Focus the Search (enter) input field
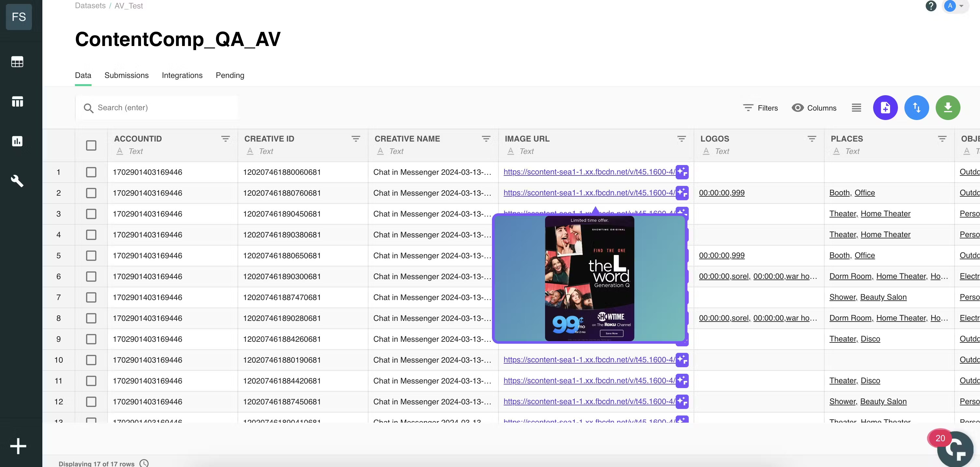Screen dimensions: 980x467 pos(157,108)
